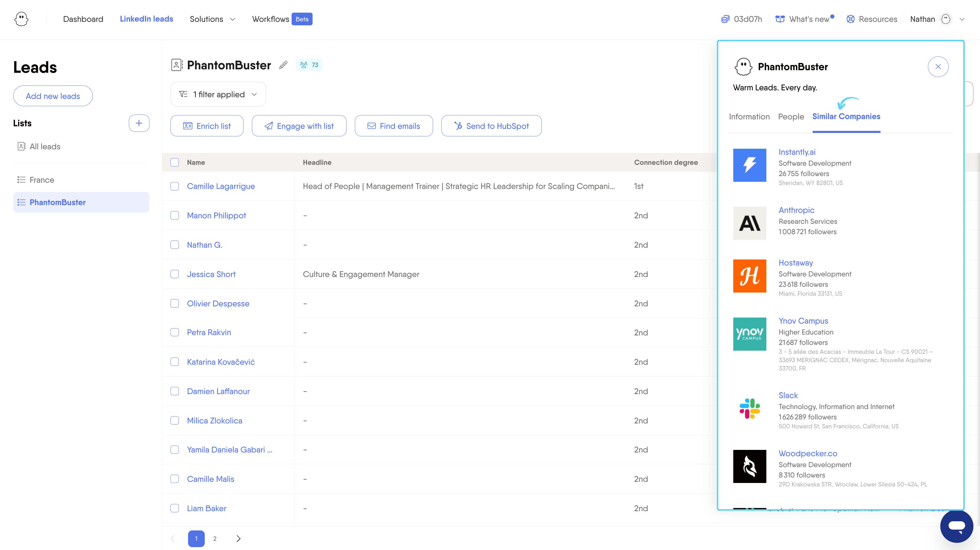Image resolution: width=980 pixels, height=550 pixels.
Task: Click the 73 leads count badge
Action: (x=309, y=65)
